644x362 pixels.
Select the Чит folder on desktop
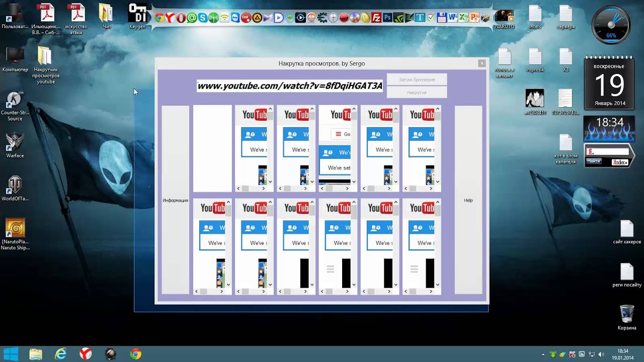pos(107,16)
